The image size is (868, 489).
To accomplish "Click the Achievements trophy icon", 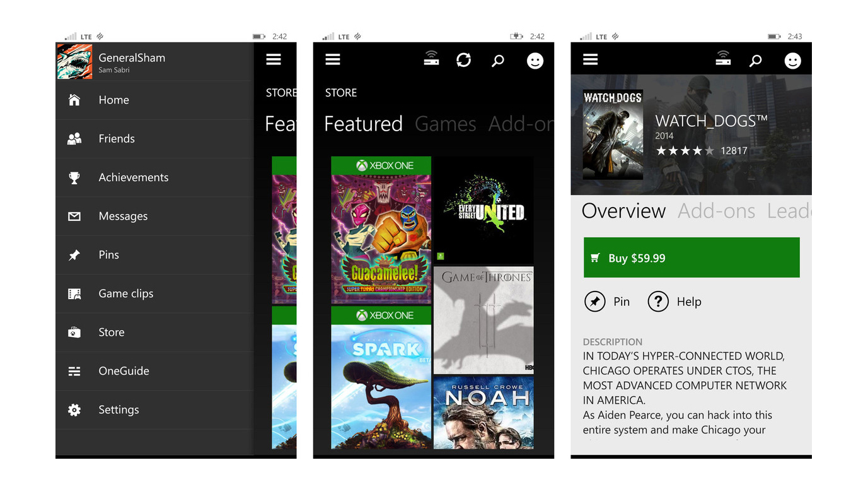I will [x=74, y=178].
